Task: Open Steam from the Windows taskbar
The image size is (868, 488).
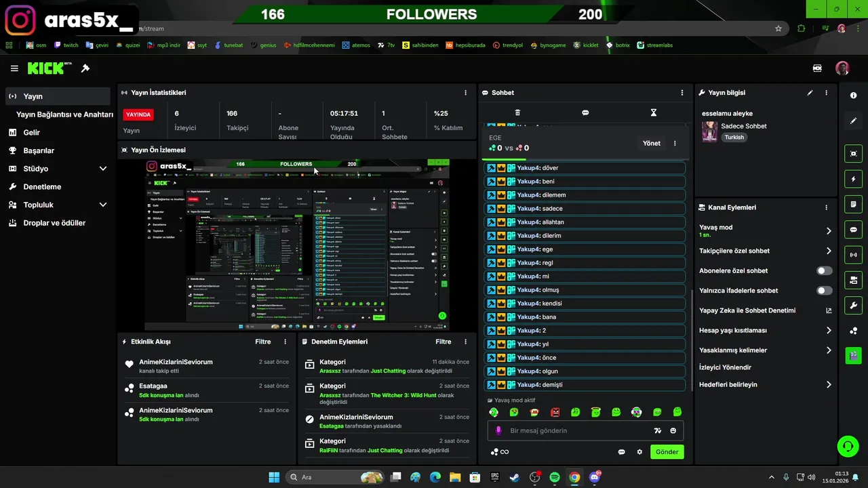Action: click(515, 477)
